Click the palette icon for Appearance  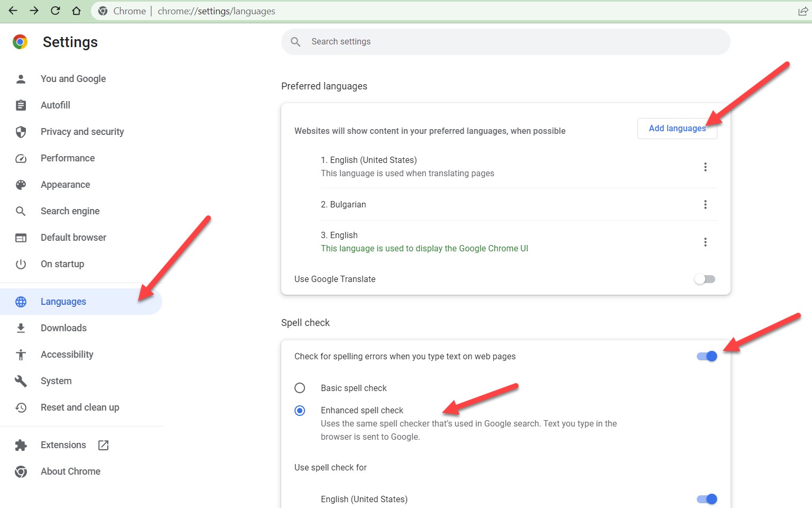(21, 185)
